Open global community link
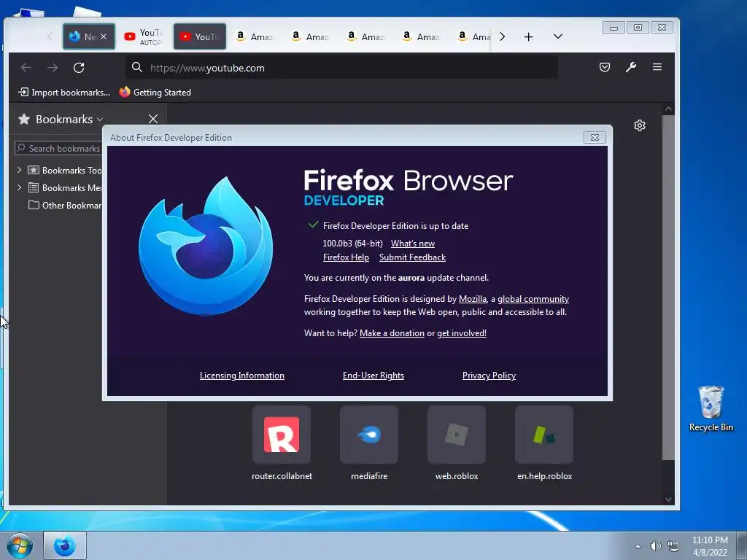This screenshot has height=560, width=747. click(x=533, y=298)
